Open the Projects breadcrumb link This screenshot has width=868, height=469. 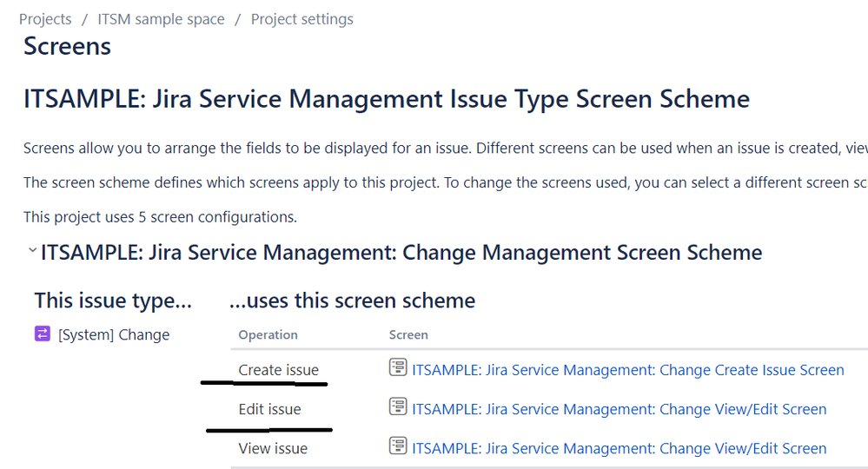pos(45,19)
